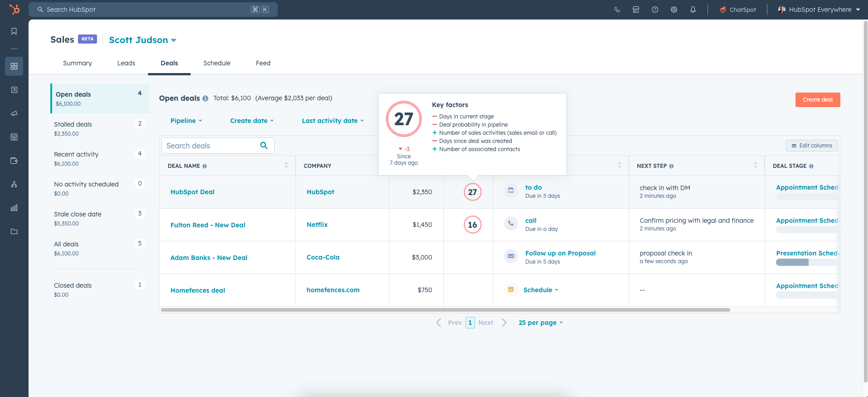Open the Marketing megaphone icon in sidebar
Image resolution: width=868 pixels, height=397 pixels.
[14, 113]
